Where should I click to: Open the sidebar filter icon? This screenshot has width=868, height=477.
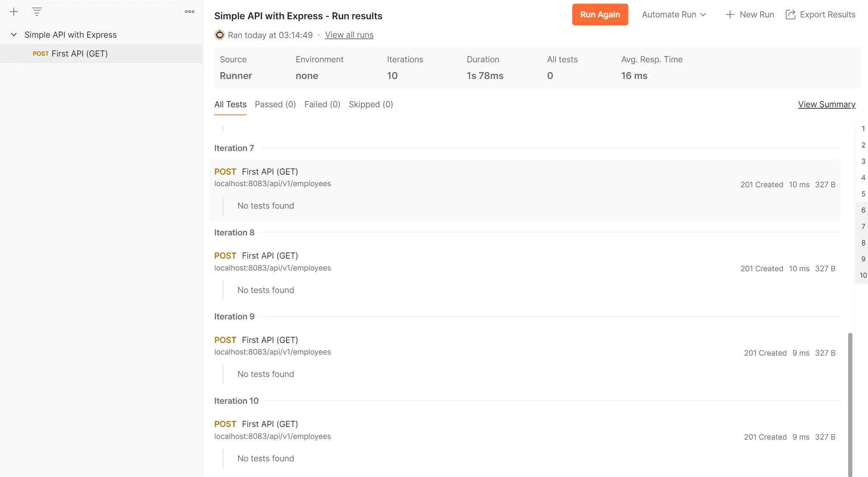click(x=37, y=11)
